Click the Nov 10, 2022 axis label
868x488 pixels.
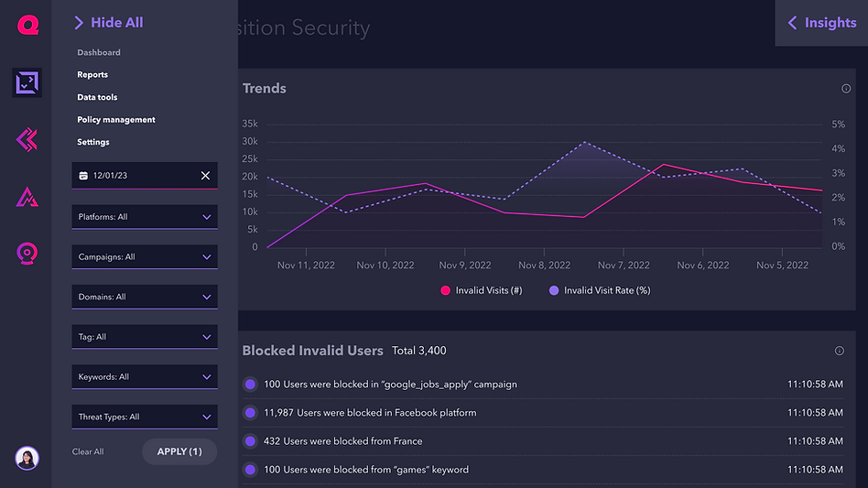coord(385,265)
